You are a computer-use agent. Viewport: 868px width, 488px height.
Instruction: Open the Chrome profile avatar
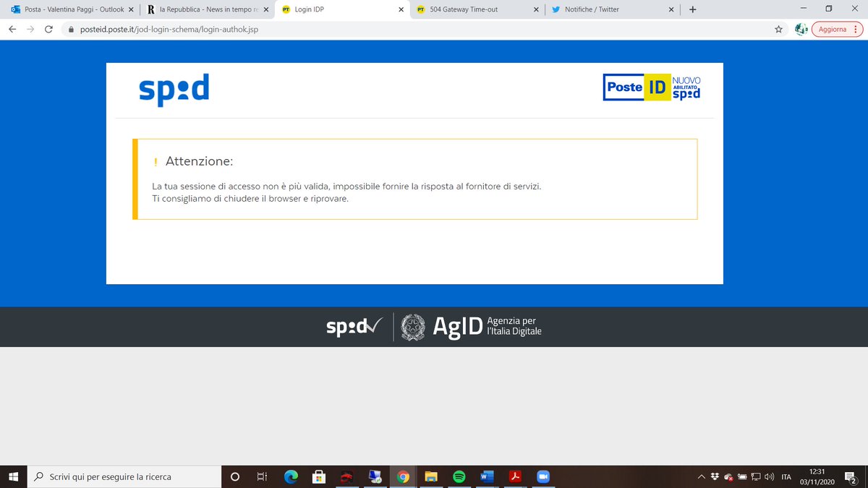coord(801,30)
